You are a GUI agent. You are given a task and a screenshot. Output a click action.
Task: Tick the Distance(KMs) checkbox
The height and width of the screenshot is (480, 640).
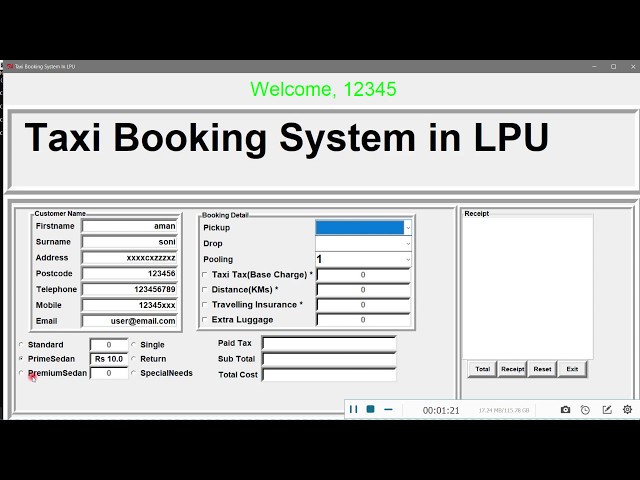(x=205, y=289)
